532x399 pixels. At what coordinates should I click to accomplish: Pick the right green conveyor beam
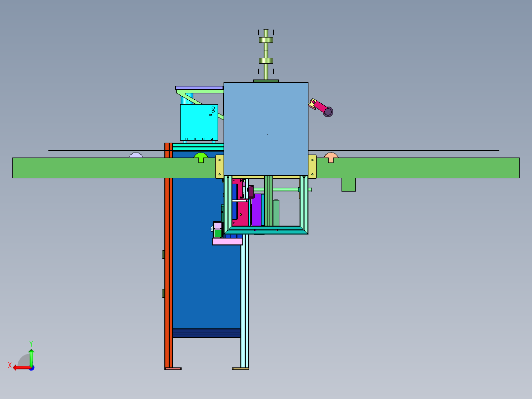point(418,168)
